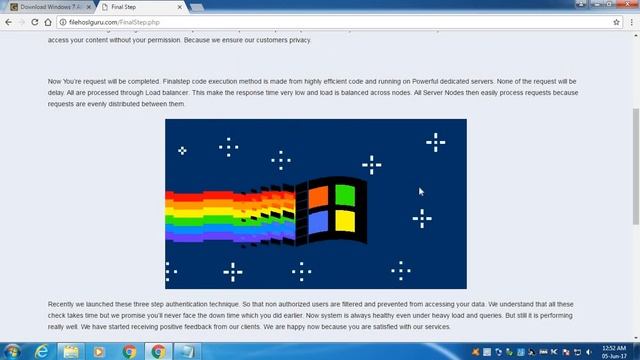Switch to the Download Windows 7 tab
The width and height of the screenshot is (640, 360).
[50, 7]
